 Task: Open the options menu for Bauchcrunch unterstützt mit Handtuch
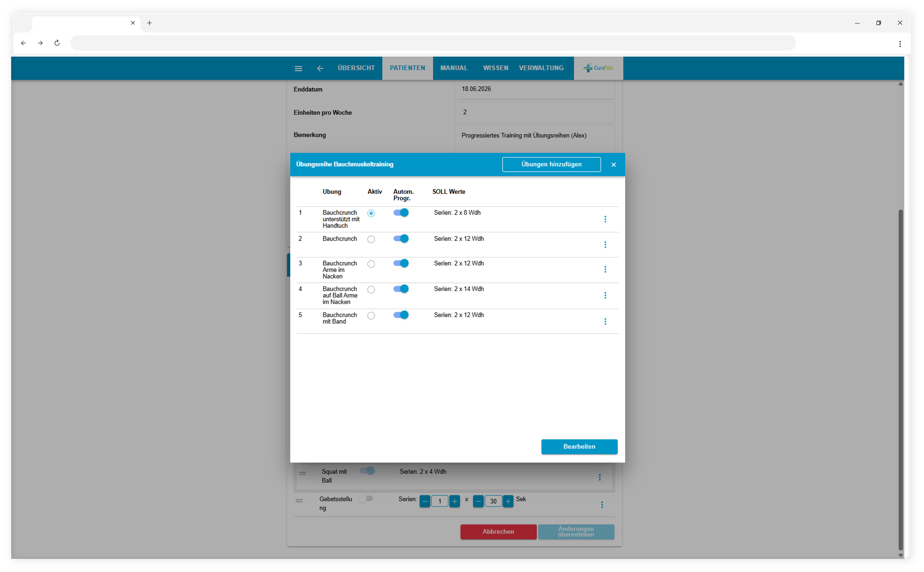tap(605, 219)
